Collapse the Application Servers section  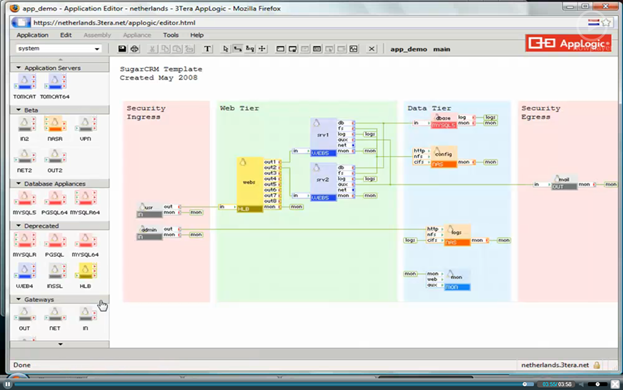coord(19,68)
